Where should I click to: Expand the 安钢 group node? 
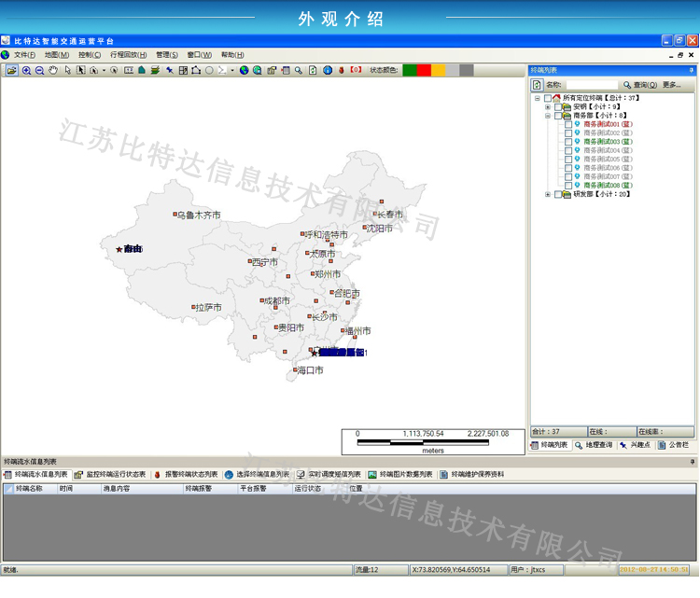click(548, 106)
